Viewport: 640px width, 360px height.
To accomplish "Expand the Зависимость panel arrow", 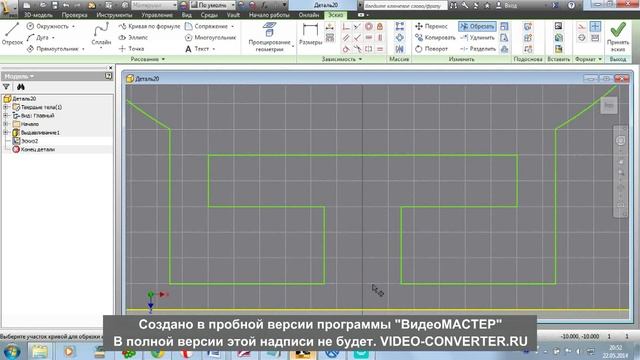I will [360, 59].
